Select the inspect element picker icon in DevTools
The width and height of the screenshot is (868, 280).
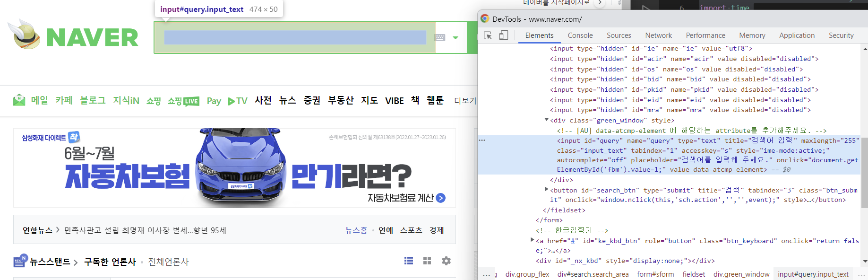488,35
